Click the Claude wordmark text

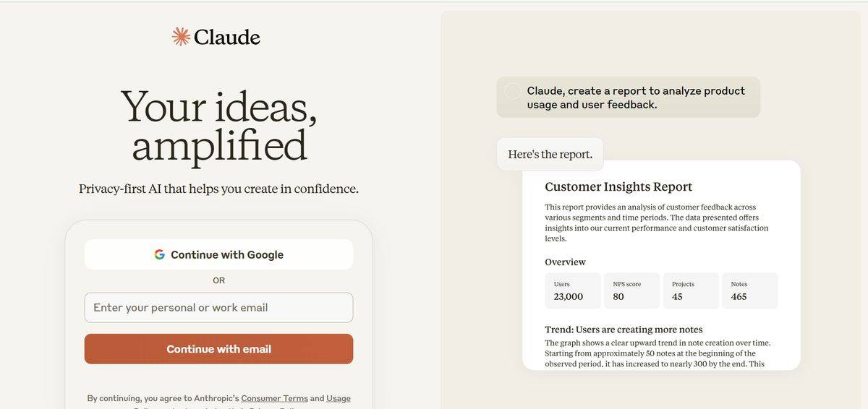(x=226, y=37)
